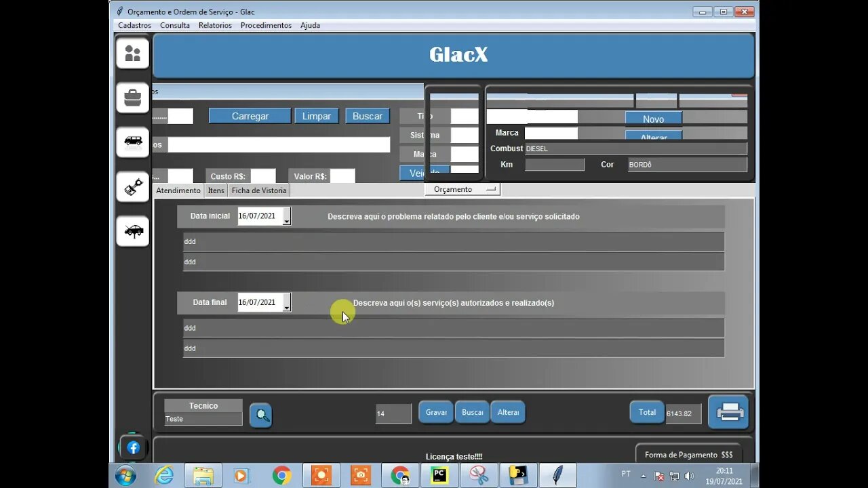Click the Cor field showing BORDÔ
The image size is (868, 488).
click(688, 165)
